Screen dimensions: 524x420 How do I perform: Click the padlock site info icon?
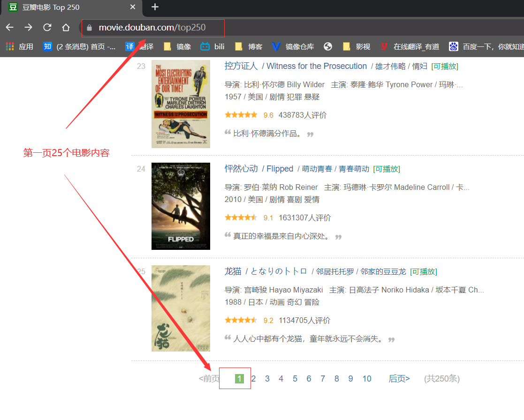pos(89,28)
